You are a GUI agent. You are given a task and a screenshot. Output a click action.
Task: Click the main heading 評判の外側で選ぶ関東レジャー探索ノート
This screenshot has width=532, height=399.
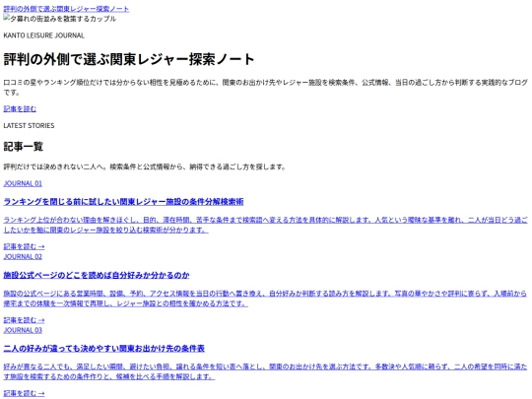point(129,59)
